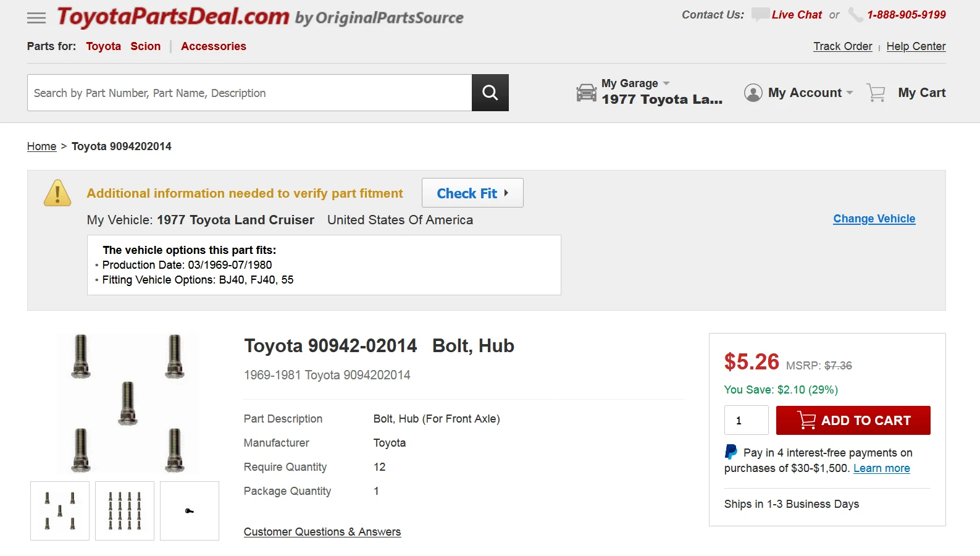The height and width of the screenshot is (556, 980).
Task: Select Scion under Parts for
Action: 145,46
